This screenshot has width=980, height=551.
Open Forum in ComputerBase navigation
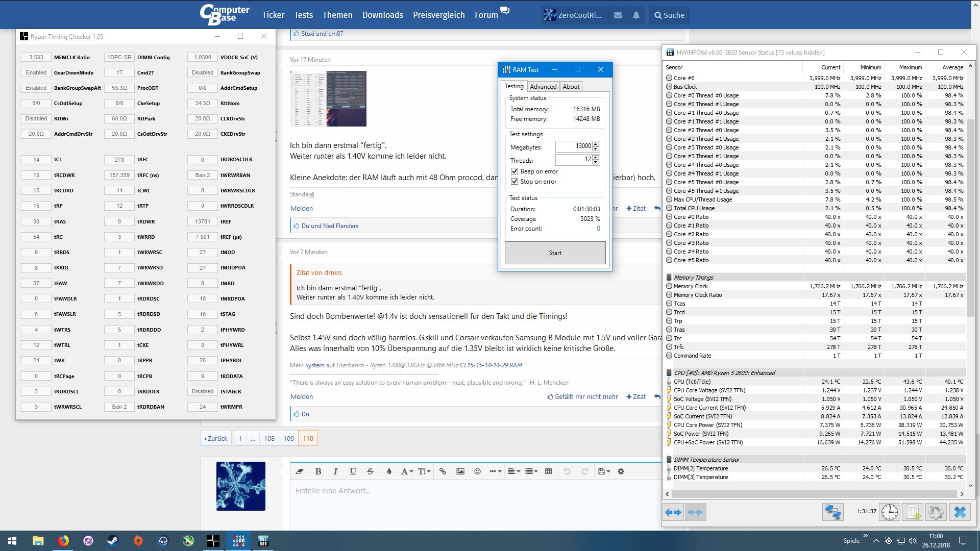point(486,15)
